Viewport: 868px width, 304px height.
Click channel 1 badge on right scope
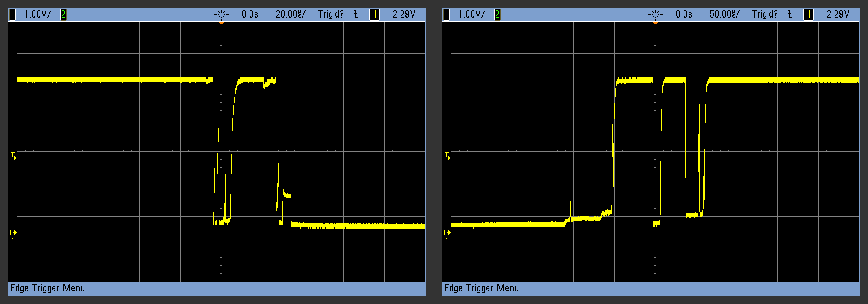(447, 15)
